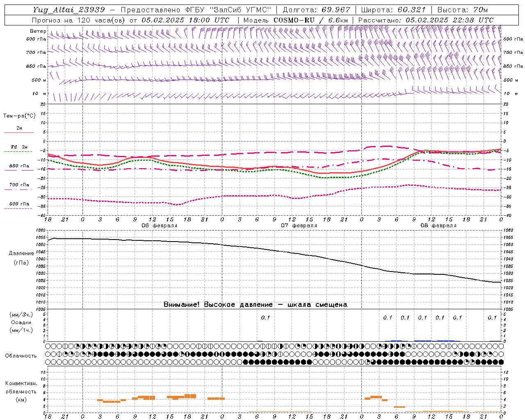Click the 20 tick on left temperature axis
The image size is (525, 420).
(43, 104)
